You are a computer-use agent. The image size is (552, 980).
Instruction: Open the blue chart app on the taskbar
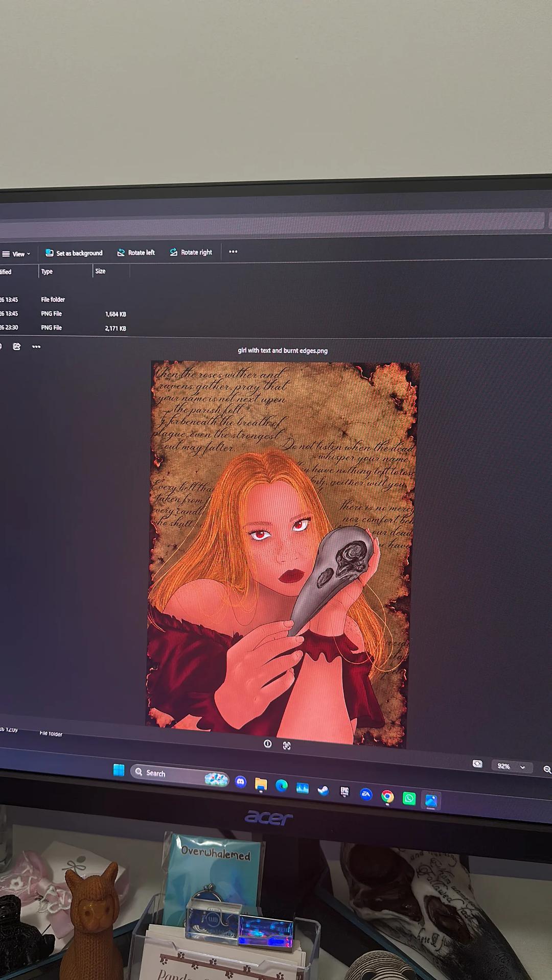point(303,788)
